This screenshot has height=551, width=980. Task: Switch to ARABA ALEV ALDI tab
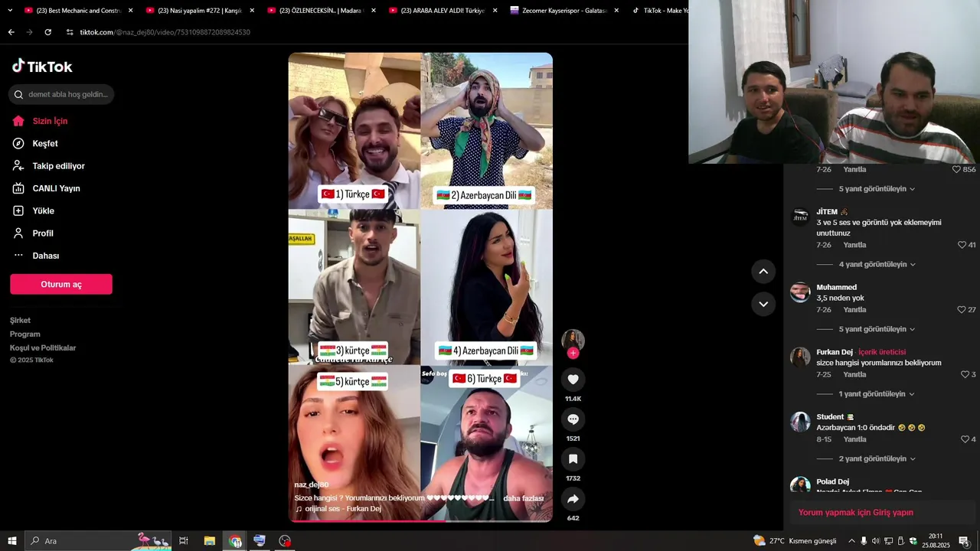click(443, 11)
